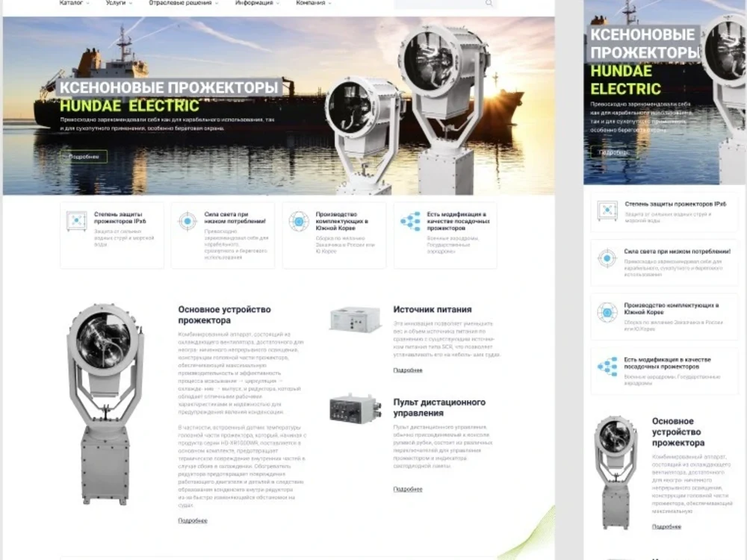Expand the Каталог dropdown arrow
This screenshot has height=560, width=747.
(87, 3)
